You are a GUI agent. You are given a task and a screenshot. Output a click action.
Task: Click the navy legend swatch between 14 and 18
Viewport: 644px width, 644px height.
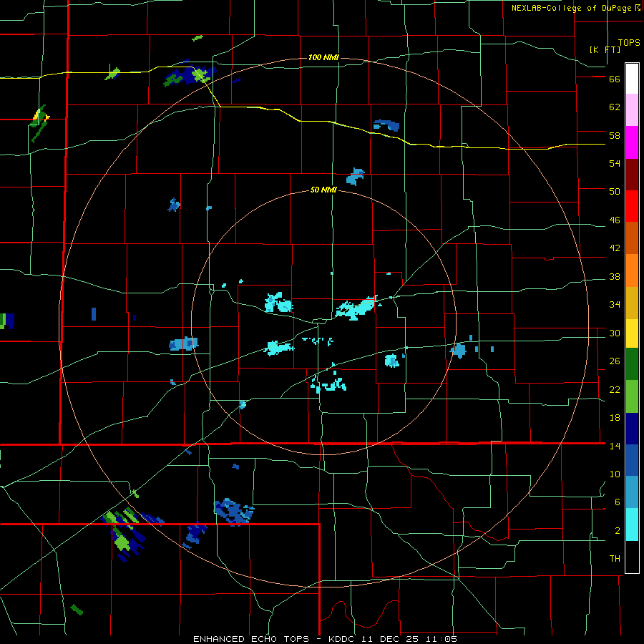(x=632, y=429)
